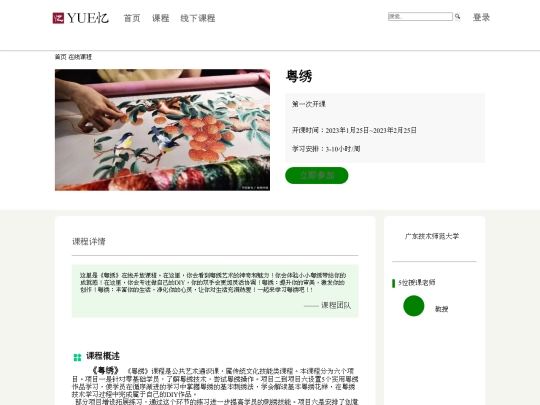Click the 课程概述 heading text
Screen dimensions: 540x405
pos(103,356)
